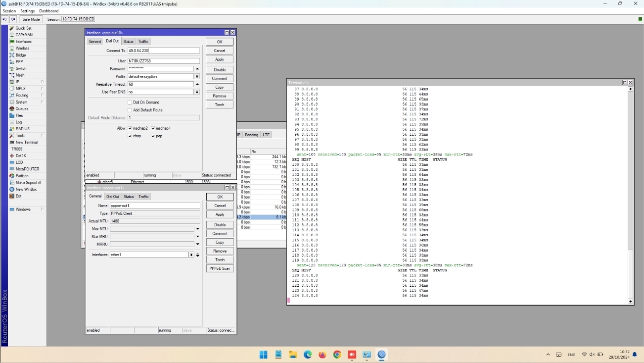The height and width of the screenshot is (363, 644).
Task: Open the Session menu
Action: tap(9, 11)
